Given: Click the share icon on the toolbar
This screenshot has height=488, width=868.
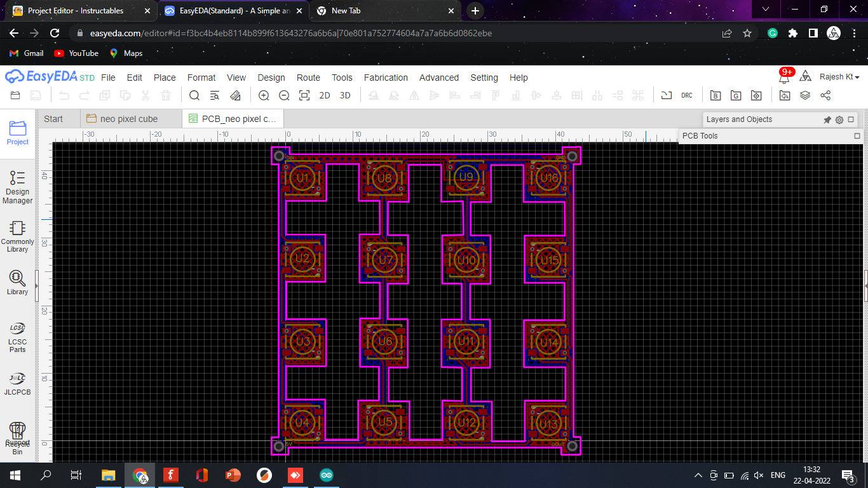Looking at the screenshot, I should pyautogui.click(x=824, y=95).
